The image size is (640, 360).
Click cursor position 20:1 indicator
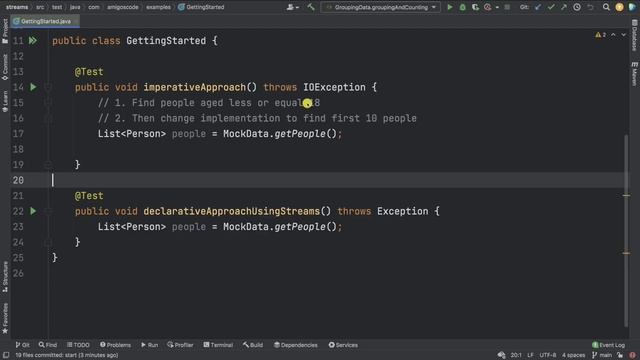[x=516, y=355]
